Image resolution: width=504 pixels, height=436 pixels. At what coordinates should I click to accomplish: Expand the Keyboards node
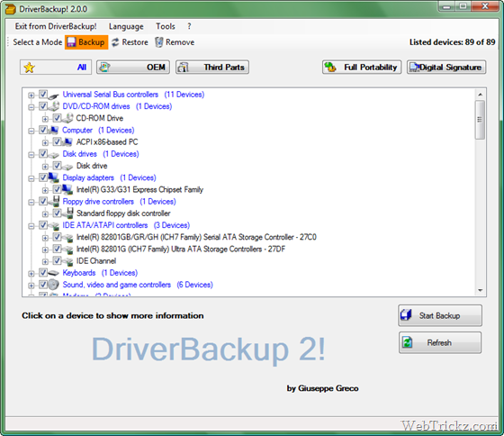[x=31, y=274]
